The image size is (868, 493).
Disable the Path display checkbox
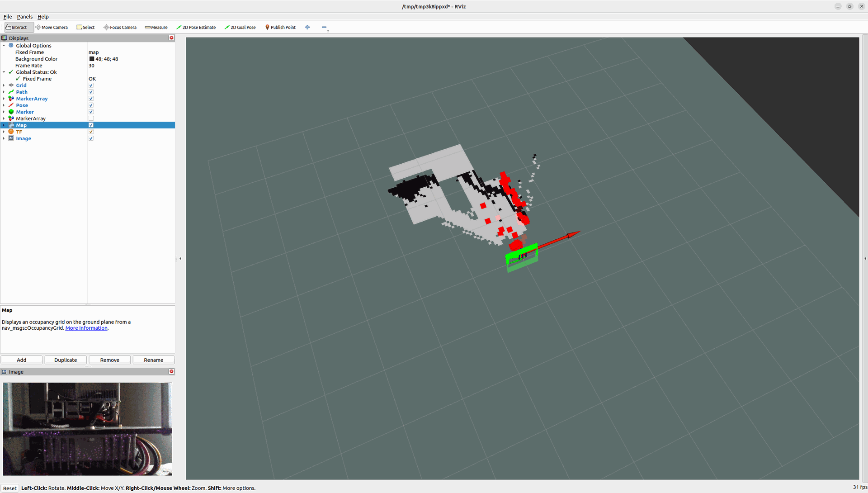pyautogui.click(x=91, y=92)
